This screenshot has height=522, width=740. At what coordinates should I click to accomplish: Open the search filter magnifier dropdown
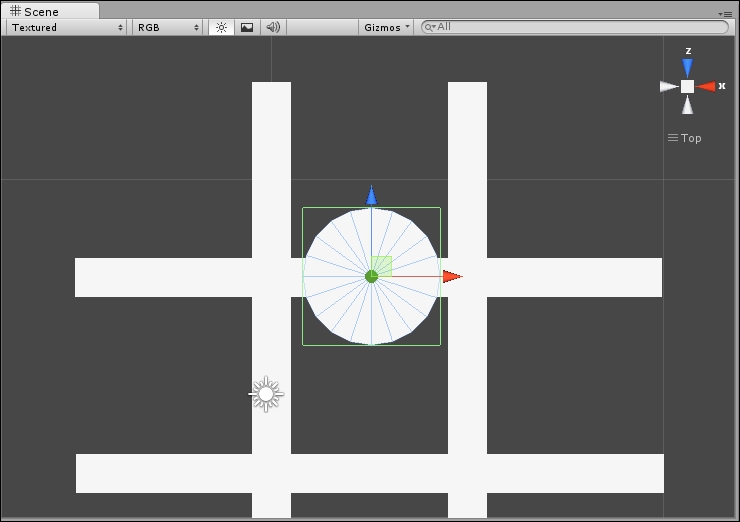click(429, 27)
